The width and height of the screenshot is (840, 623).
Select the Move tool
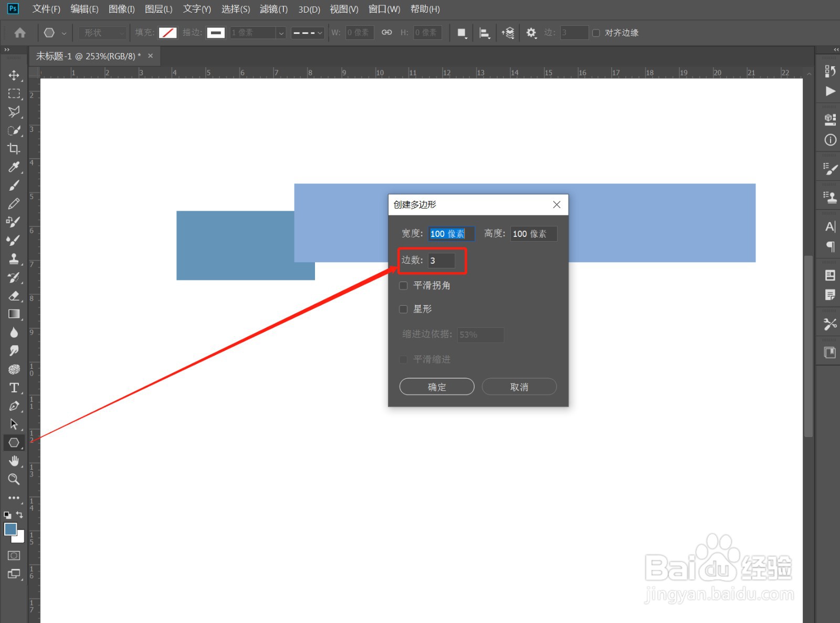14,75
